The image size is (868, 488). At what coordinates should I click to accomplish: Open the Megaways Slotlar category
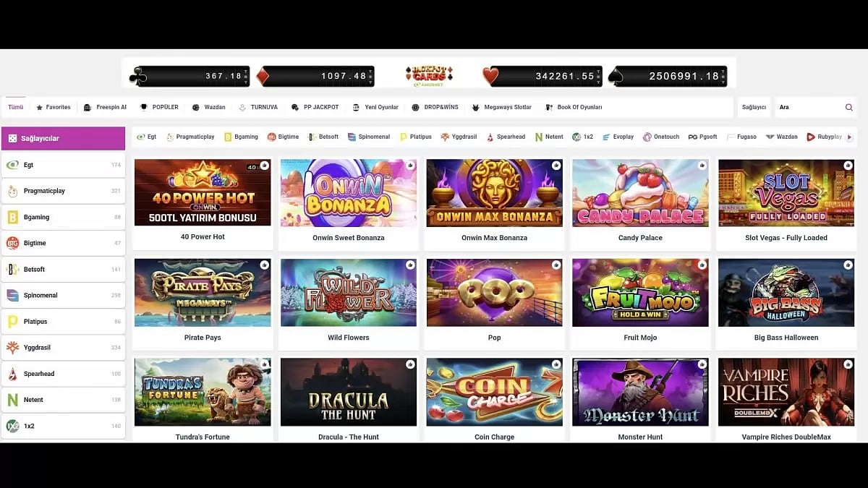(x=501, y=107)
